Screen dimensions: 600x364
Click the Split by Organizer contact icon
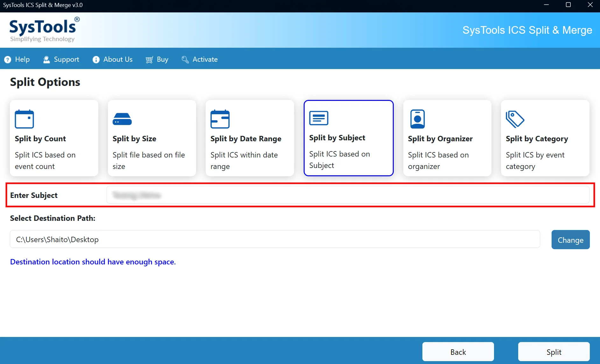tap(418, 119)
